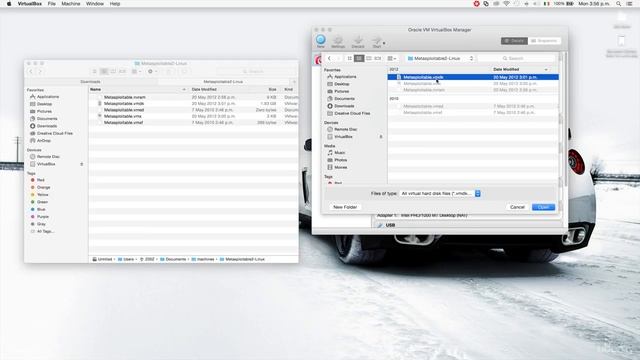The image size is (640, 360).
Task: Click the New machine icon in VirtualBox Manager
Action: 320,40
